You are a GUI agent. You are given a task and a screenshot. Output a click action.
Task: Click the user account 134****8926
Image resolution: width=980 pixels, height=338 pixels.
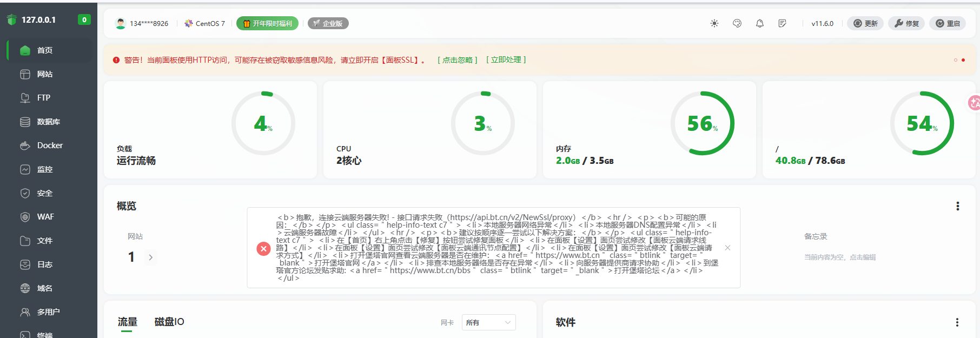pyautogui.click(x=142, y=23)
